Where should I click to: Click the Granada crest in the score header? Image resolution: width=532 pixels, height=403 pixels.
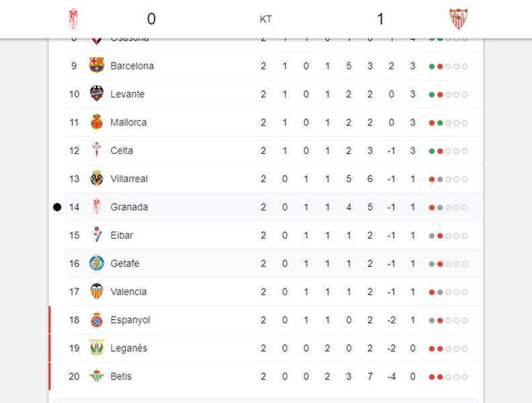point(73,19)
